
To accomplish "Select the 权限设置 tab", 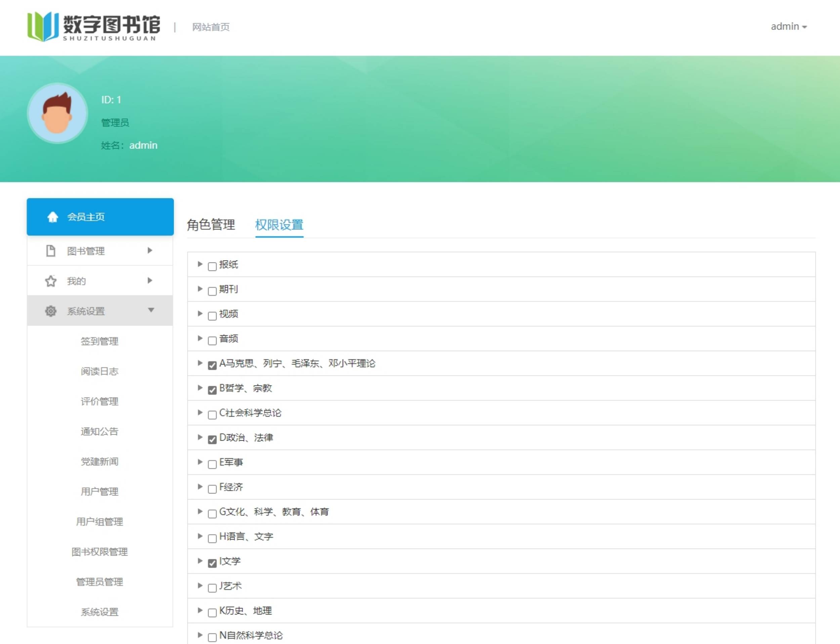I will click(x=279, y=225).
